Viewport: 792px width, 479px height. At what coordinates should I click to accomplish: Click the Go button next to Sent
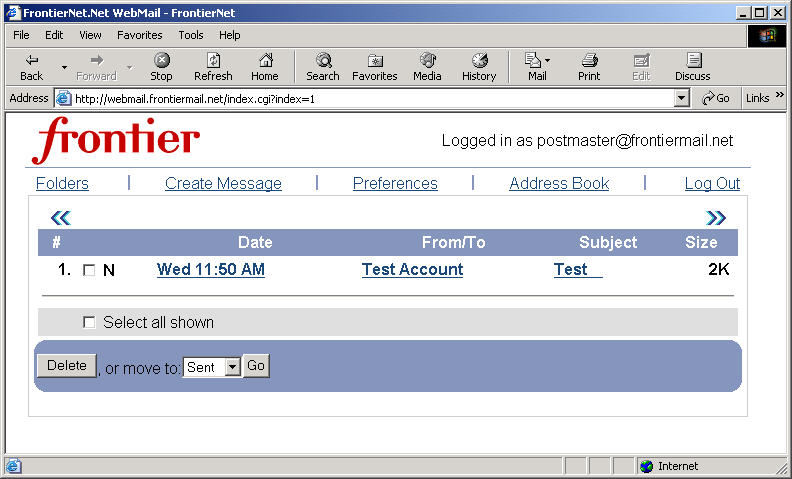256,365
